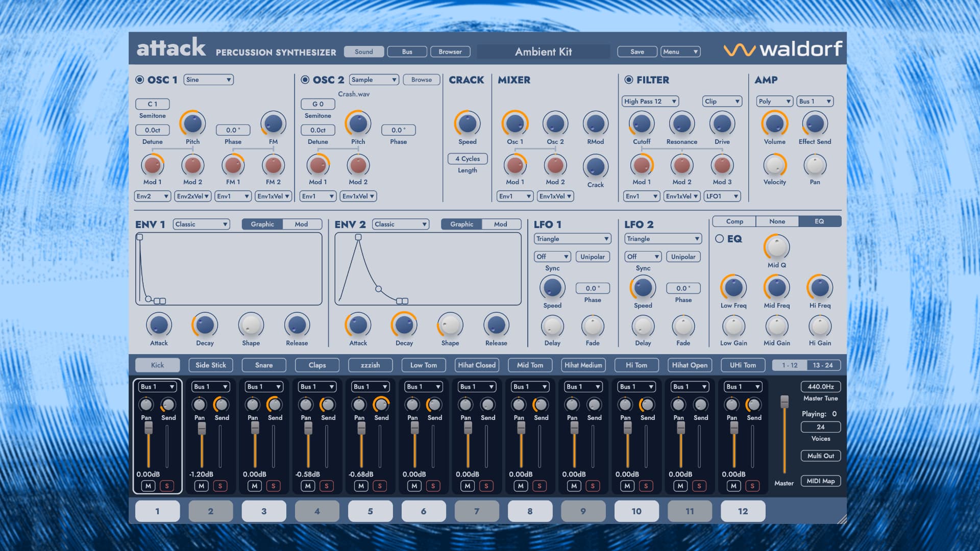This screenshot has width=980, height=551.
Task: Click the Delay knob under LFO 1
Action: (552, 325)
